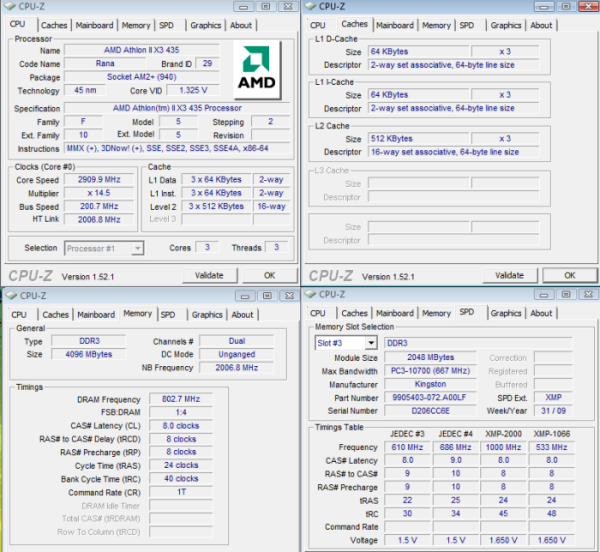Viewport: 600px width, 552px height.
Task: Open About tab in bottom-right SPD window
Action: tap(541, 313)
